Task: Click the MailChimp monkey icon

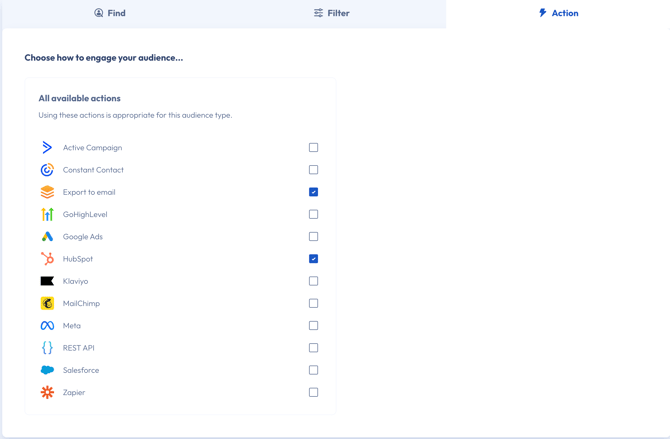Action: coord(47,304)
